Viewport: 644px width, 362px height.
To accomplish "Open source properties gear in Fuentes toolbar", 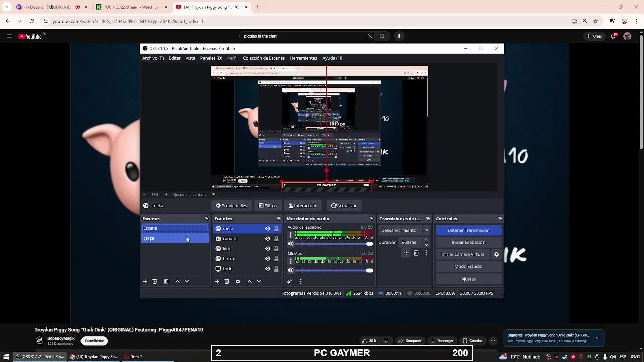I will (x=238, y=282).
